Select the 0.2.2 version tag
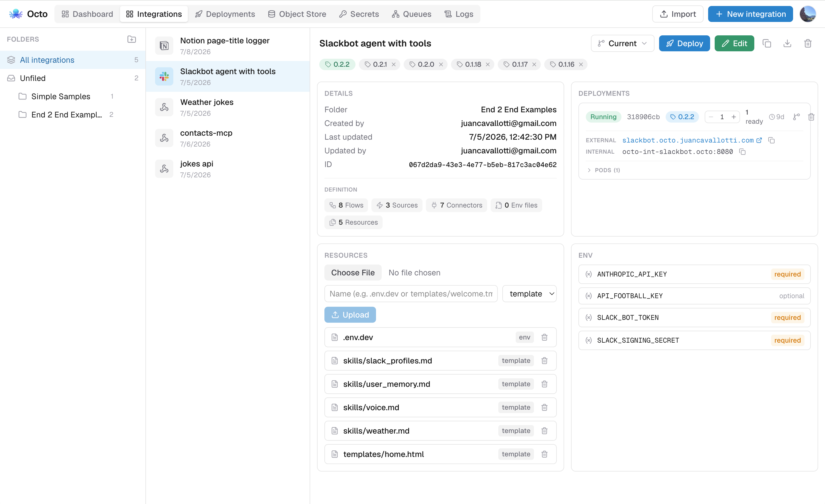This screenshot has width=825, height=504. [x=337, y=64]
